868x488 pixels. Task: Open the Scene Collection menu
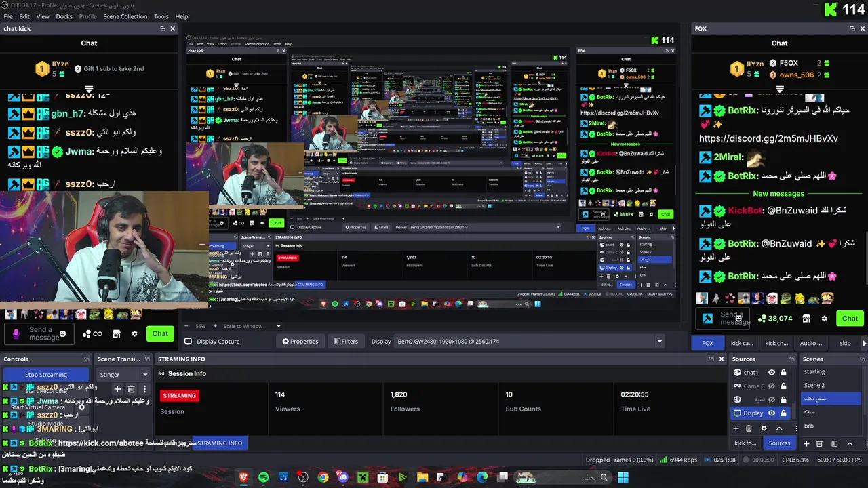coord(125,16)
